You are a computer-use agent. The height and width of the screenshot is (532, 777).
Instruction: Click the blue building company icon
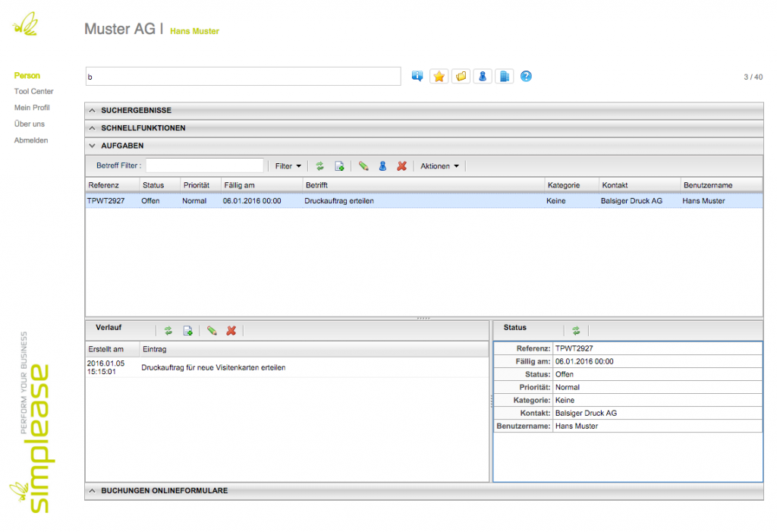pos(505,77)
